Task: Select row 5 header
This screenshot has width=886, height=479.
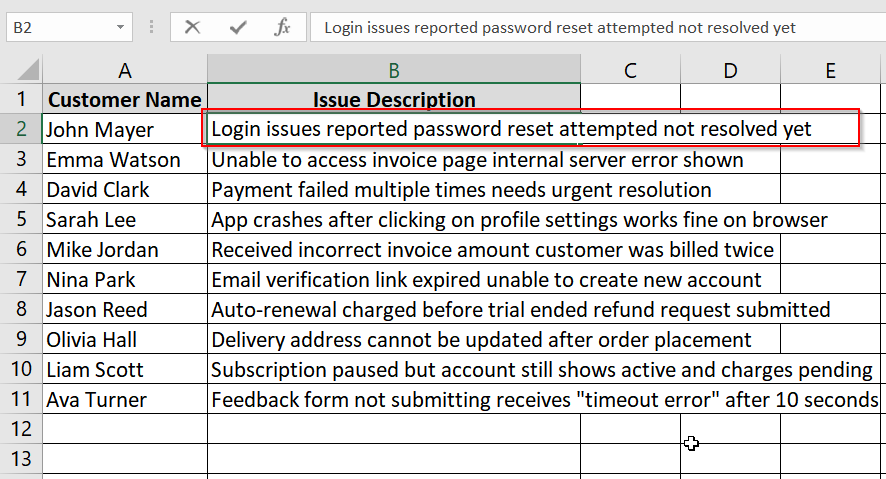Action: (21, 219)
